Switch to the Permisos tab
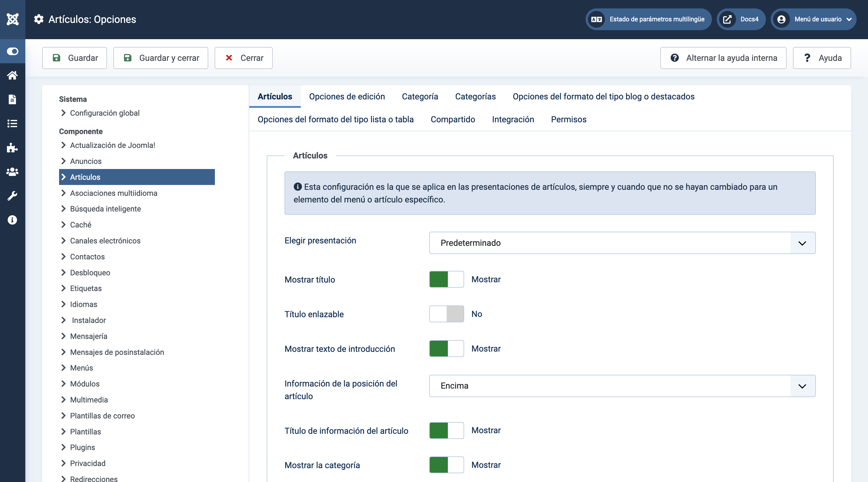 (568, 120)
